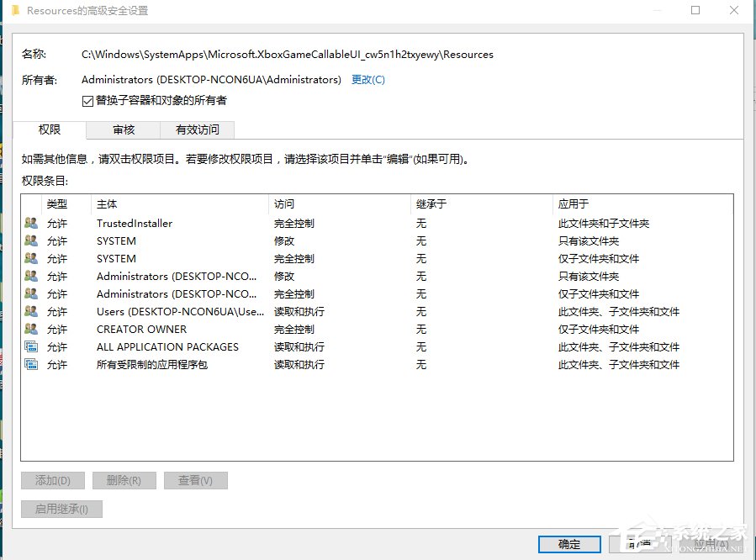Click the 删除(R) button
Viewport: 756px width, 560px height.
coord(124,480)
